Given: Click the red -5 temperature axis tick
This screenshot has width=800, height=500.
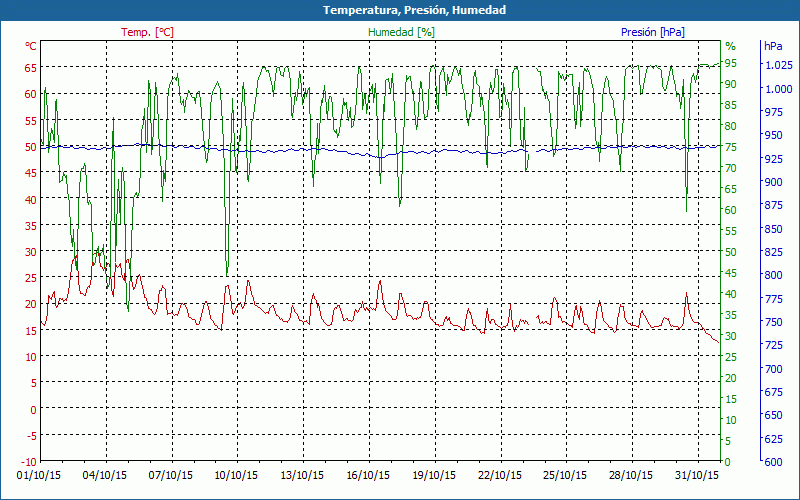Looking at the screenshot, I should click(31, 436).
